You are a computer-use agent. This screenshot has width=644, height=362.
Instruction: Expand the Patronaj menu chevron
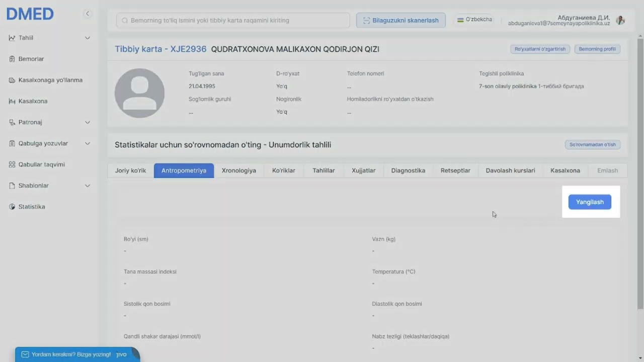[88, 122]
